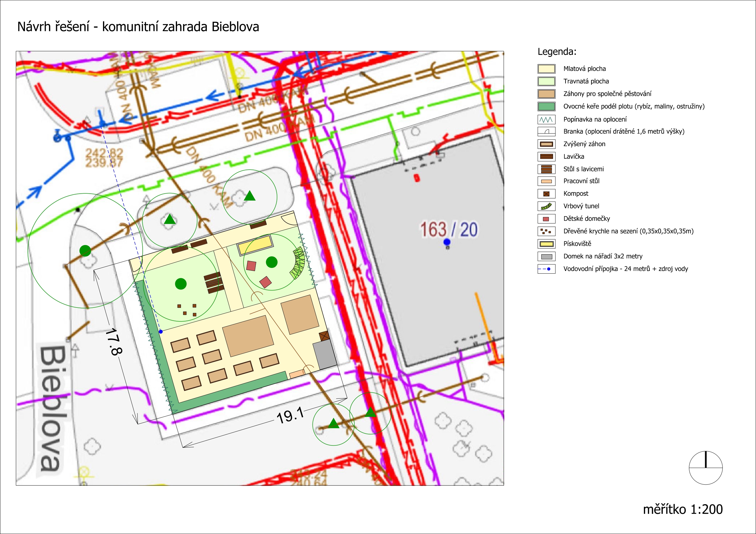756x534 pixels.
Task: Click the Dětské domečky legend icon
Action: [546, 219]
